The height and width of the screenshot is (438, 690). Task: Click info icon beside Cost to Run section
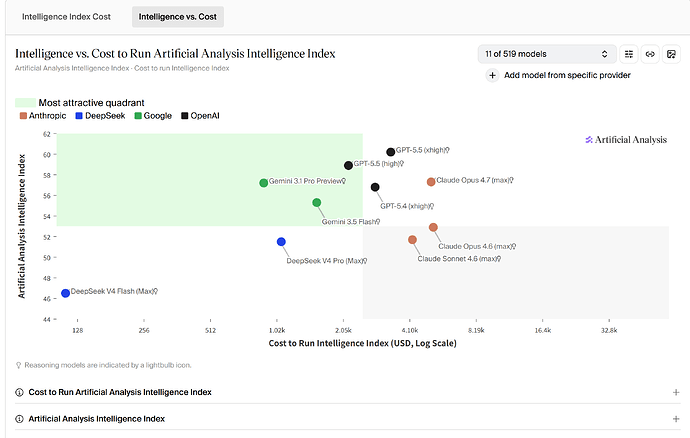19,392
